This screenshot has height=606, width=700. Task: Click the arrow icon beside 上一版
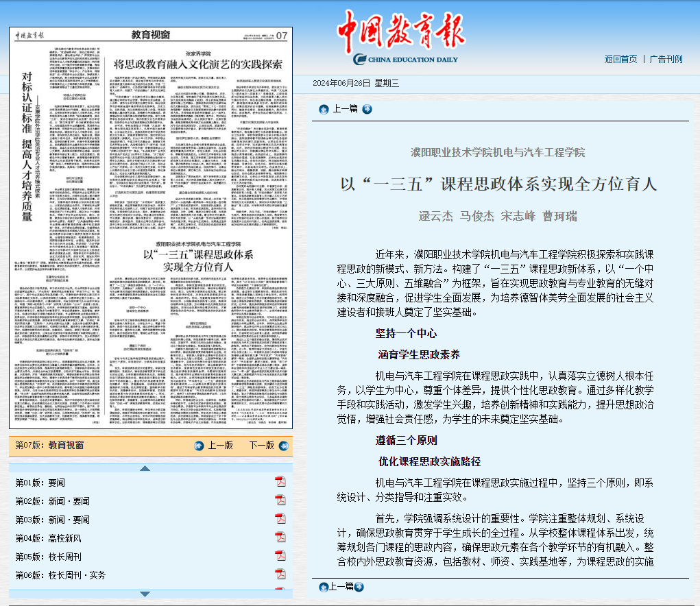pos(199,446)
